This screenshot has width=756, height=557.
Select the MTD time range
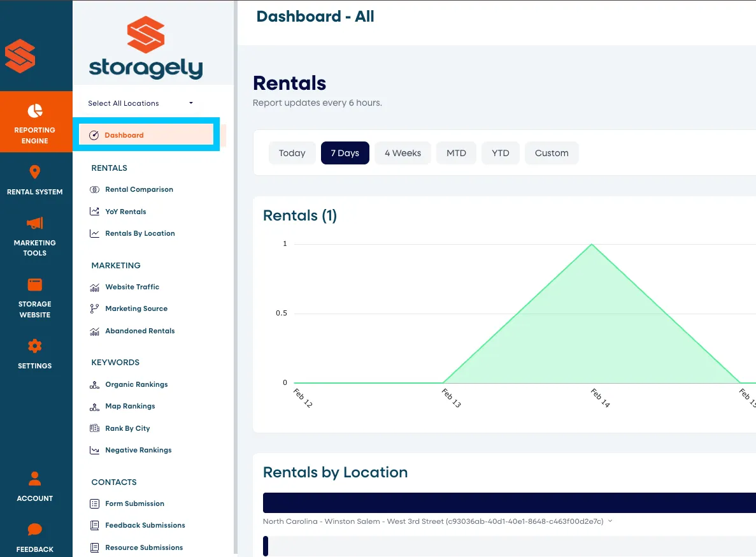coord(456,153)
